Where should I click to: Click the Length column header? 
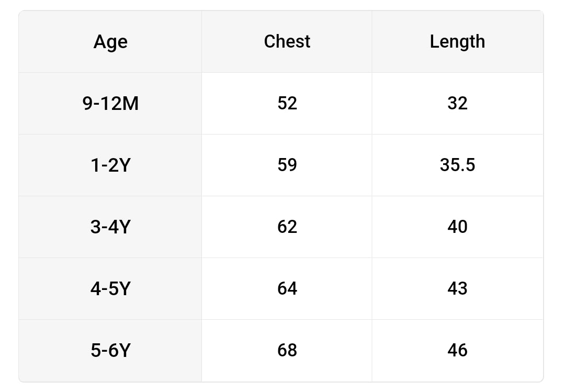(x=457, y=42)
